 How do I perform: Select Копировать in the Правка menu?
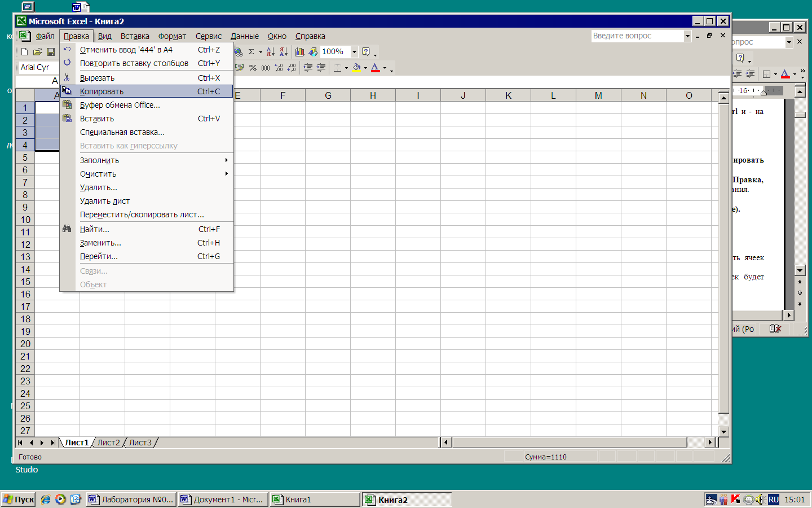[147, 91]
